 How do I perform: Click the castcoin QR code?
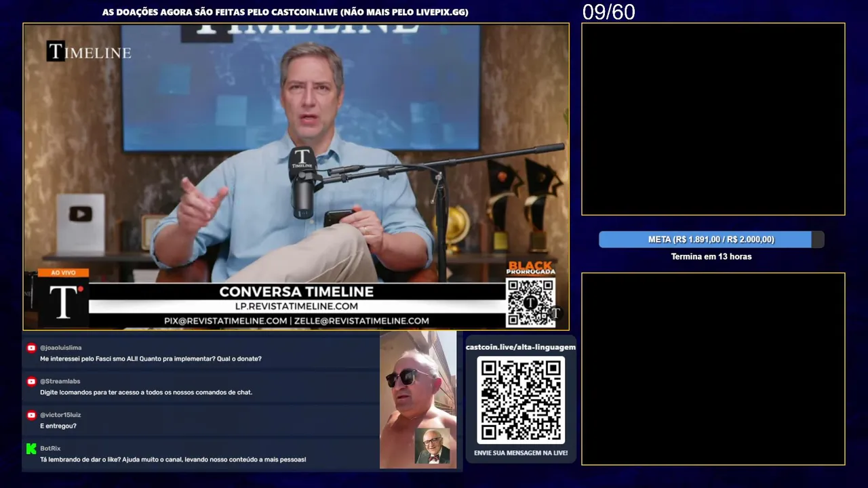pos(521,400)
